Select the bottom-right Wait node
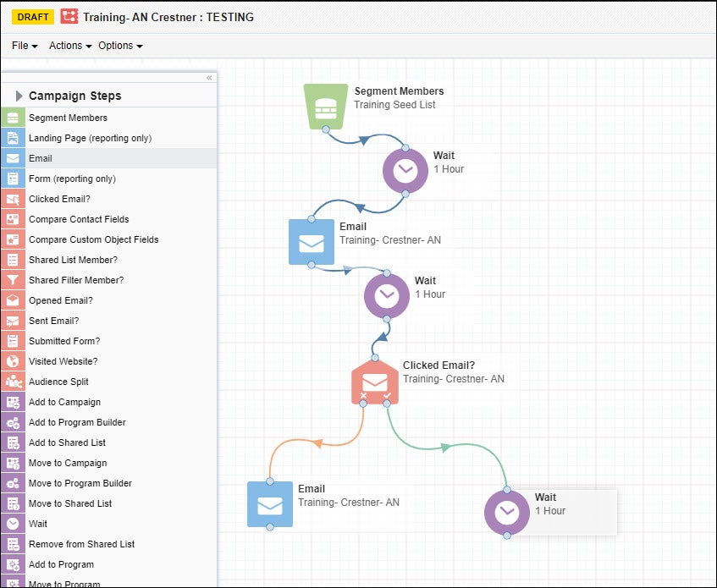 pyautogui.click(x=506, y=513)
